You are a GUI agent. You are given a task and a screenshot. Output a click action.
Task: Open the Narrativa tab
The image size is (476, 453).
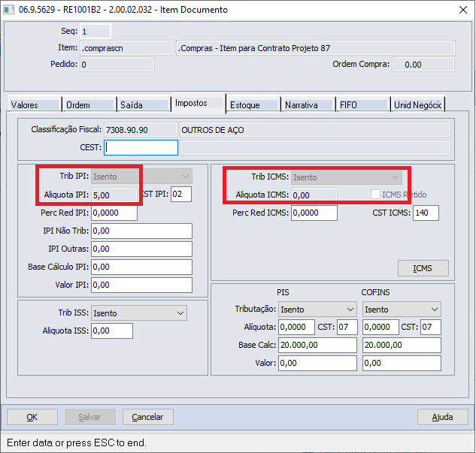point(308,105)
